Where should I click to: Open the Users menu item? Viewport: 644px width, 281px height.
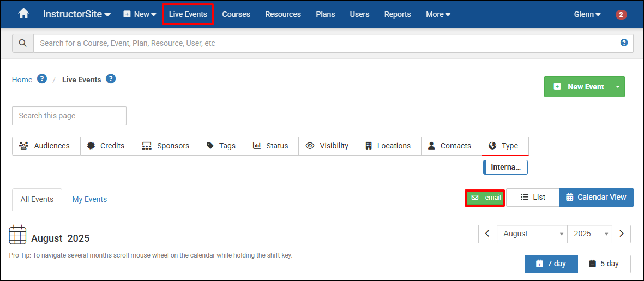359,14
